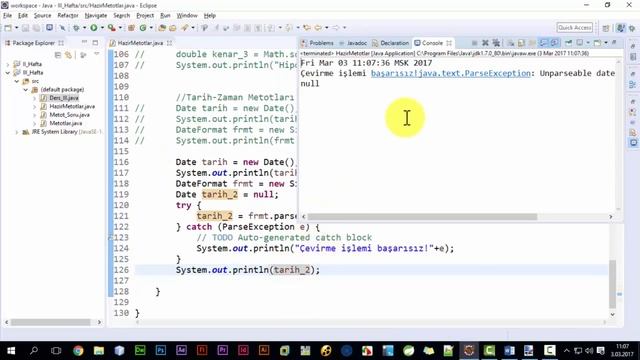The image size is (640, 360).
Task: Open the Java perspective button
Action: (x=620, y=28)
